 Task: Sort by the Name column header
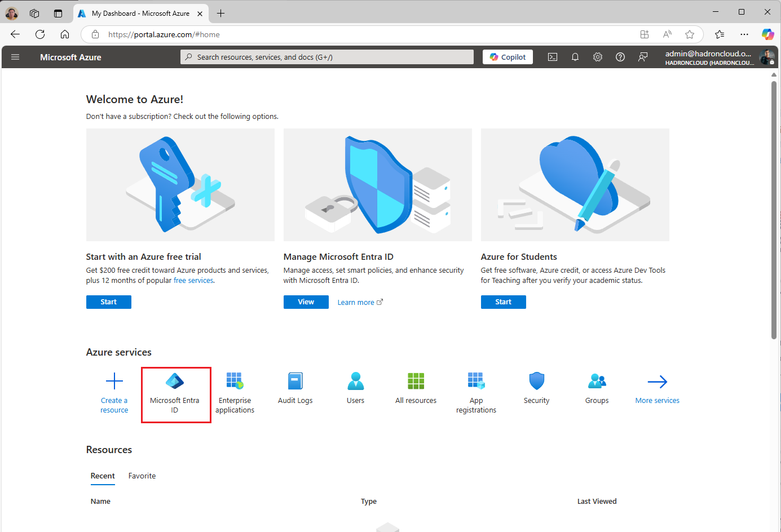pyautogui.click(x=100, y=502)
